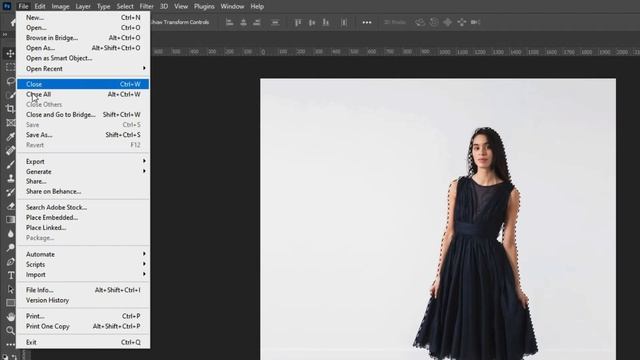
Task: Expand the Open Recent submenu
Action: 83,69
